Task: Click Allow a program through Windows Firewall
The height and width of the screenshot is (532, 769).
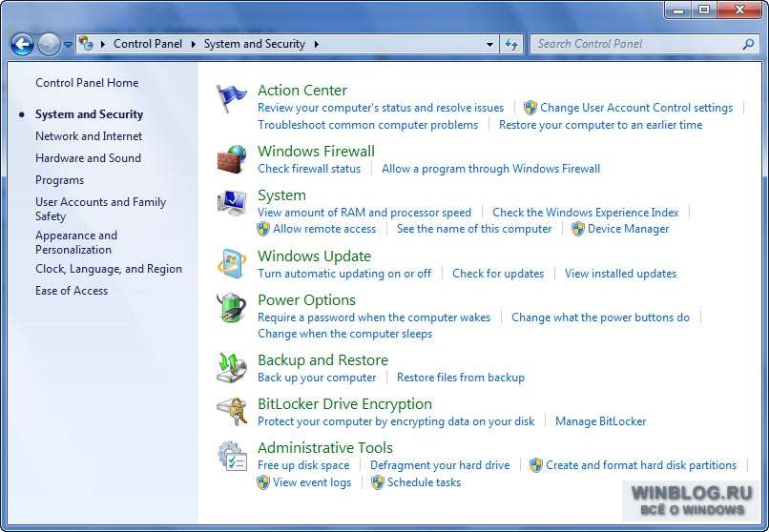Action: [x=490, y=169]
